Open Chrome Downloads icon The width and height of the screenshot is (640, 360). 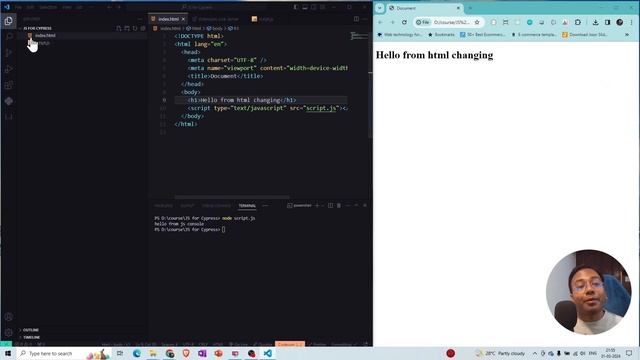coord(596,22)
